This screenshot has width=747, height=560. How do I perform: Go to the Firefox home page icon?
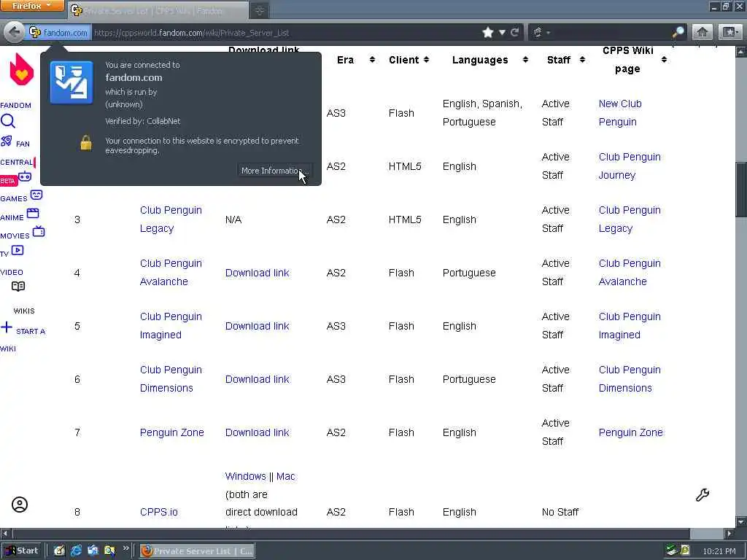(703, 32)
